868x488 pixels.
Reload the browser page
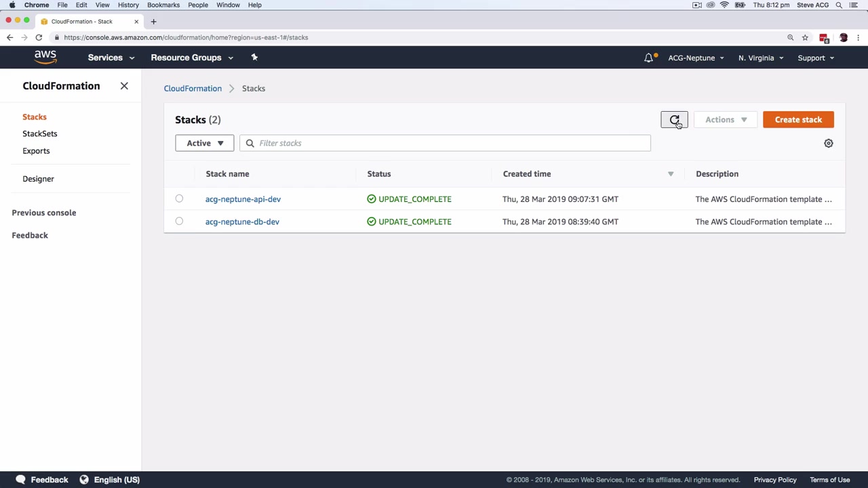[x=39, y=37]
